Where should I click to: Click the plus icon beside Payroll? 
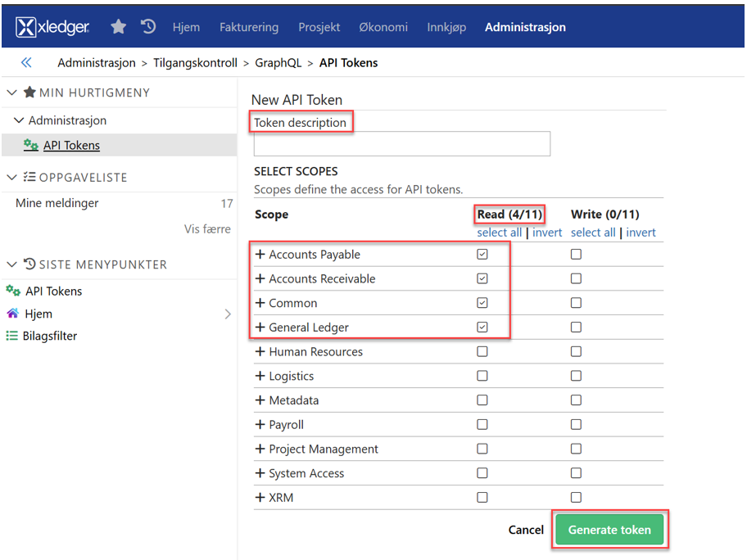[260, 425]
